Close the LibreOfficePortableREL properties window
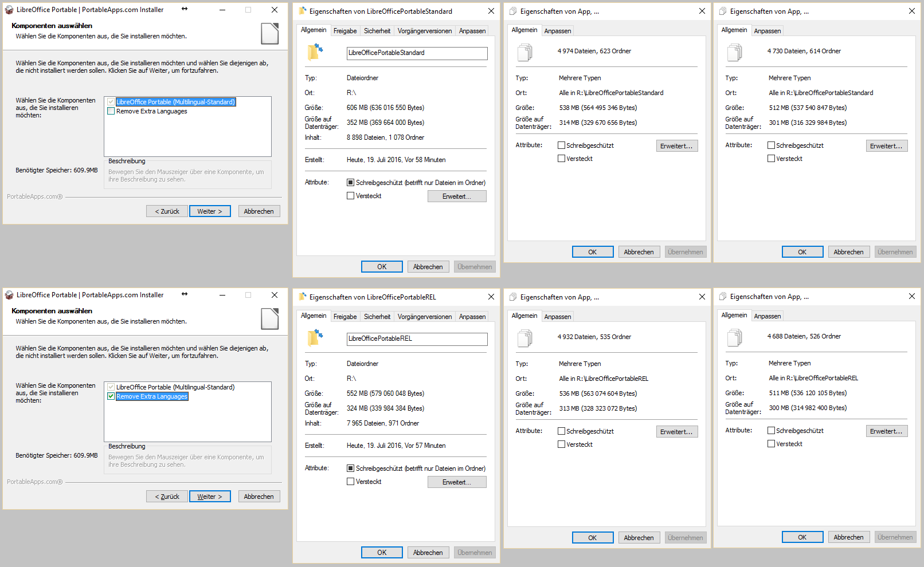This screenshot has width=924, height=567. coord(491,297)
